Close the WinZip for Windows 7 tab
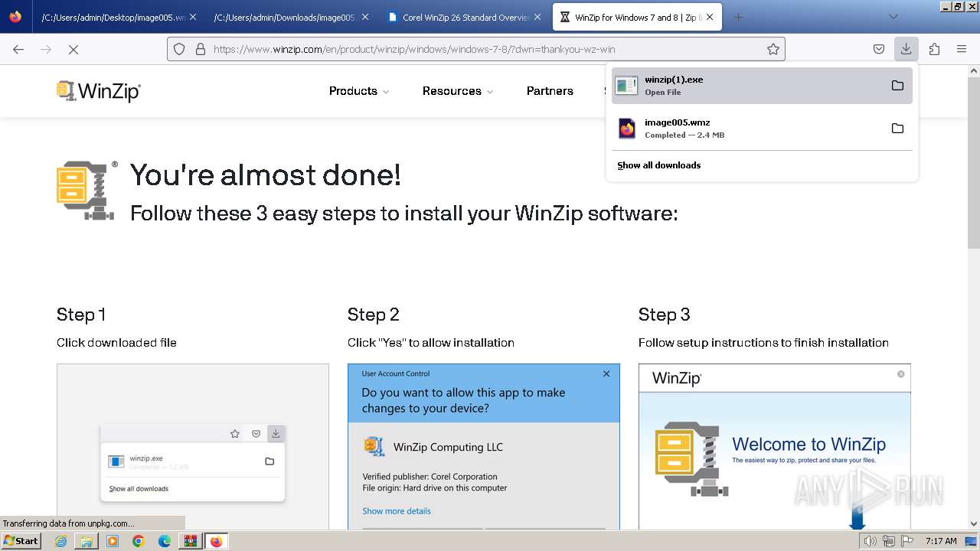980x551 pixels. click(709, 17)
